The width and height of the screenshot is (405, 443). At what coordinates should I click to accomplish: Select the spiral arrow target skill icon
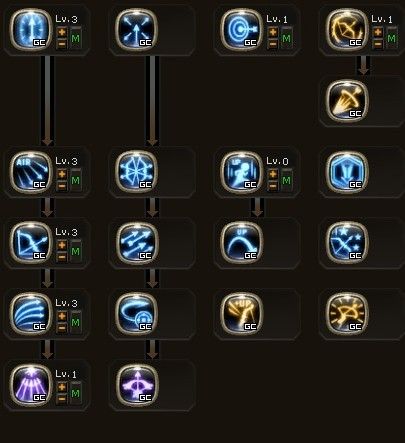click(x=137, y=314)
